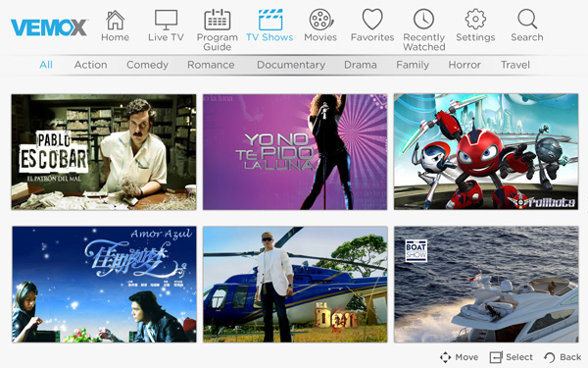
Task: Open the Boat Show thumbnail
Action: point(486,285)
